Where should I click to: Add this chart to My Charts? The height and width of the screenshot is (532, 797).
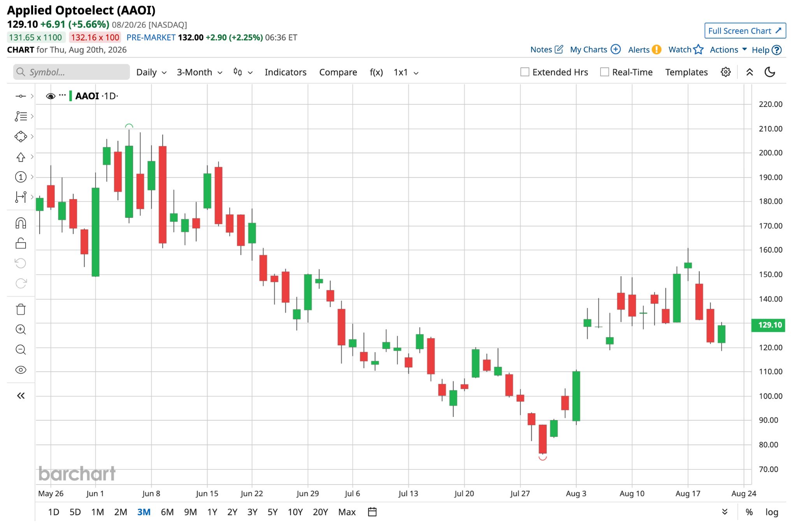point(595,50)
